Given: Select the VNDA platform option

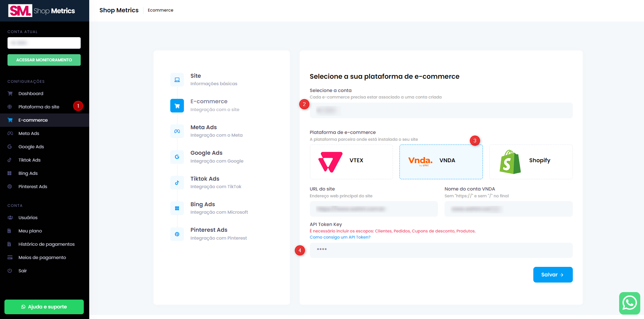Looking at the screenshot, I should click(441, 162).
